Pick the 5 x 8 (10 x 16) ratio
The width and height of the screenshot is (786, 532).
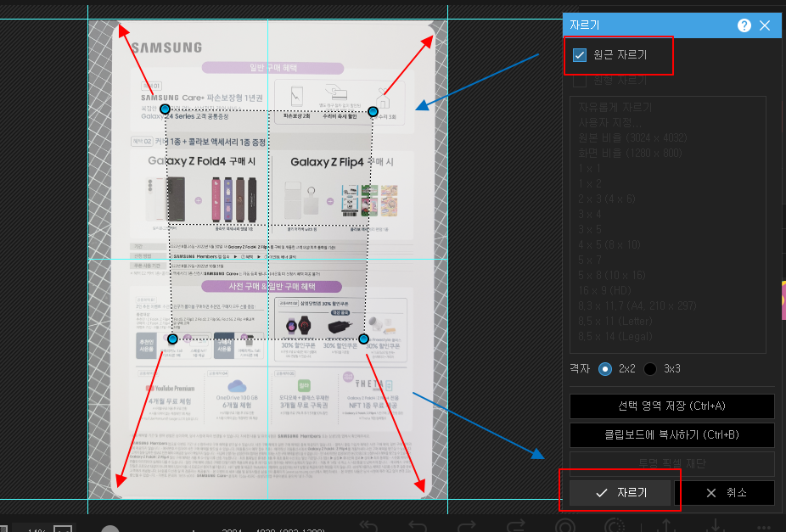(x=611, y=276)
